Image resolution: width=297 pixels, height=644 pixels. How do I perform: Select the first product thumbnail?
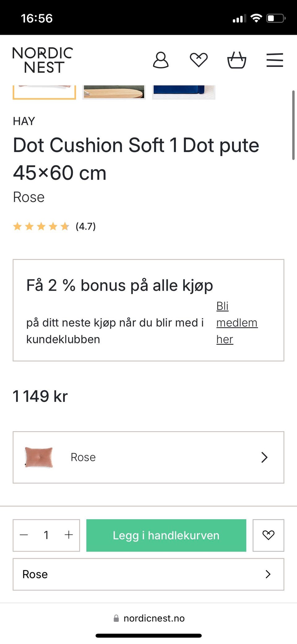click(44, 92)
